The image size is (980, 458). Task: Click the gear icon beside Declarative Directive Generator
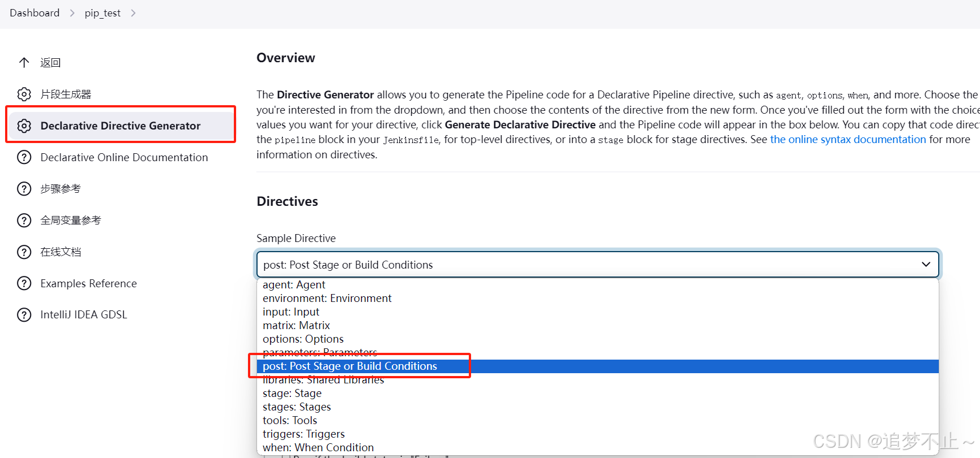click(x=24, y=126)
